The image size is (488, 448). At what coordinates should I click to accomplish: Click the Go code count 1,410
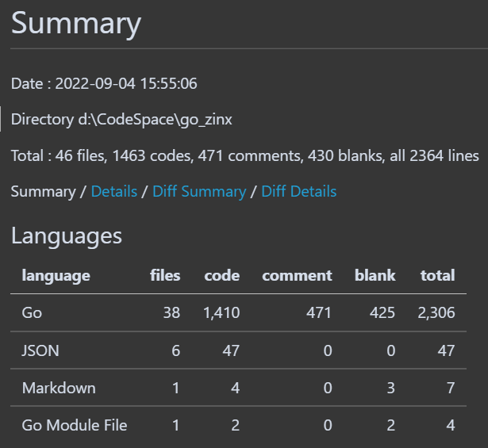[221, 313]
